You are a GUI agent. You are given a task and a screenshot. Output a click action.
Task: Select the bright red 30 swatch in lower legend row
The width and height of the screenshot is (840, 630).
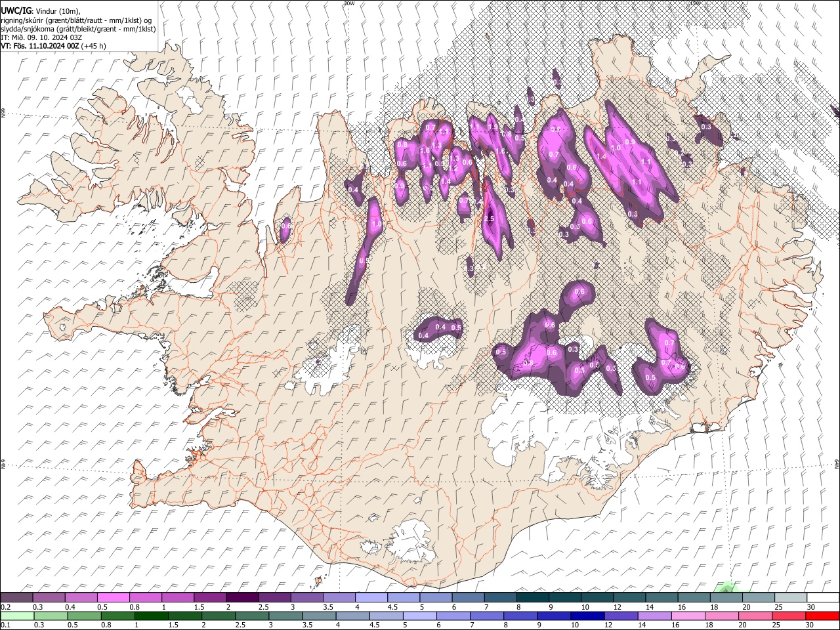click(822, 616)
